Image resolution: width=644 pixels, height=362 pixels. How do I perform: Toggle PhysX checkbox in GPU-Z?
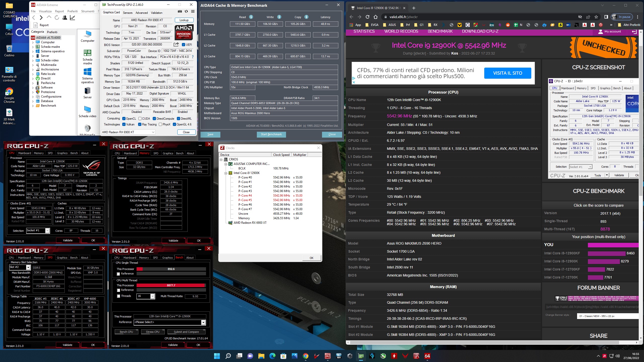click(x=160, y=124)
